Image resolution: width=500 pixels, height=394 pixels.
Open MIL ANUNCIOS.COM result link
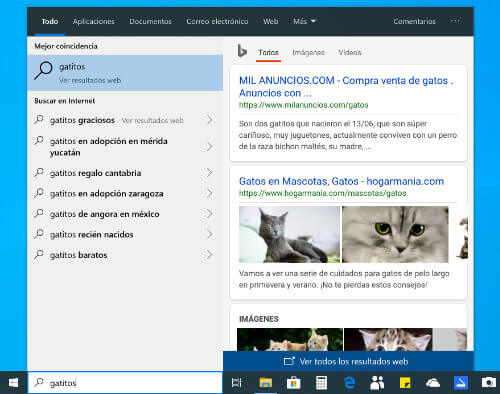tap(346, 86)
